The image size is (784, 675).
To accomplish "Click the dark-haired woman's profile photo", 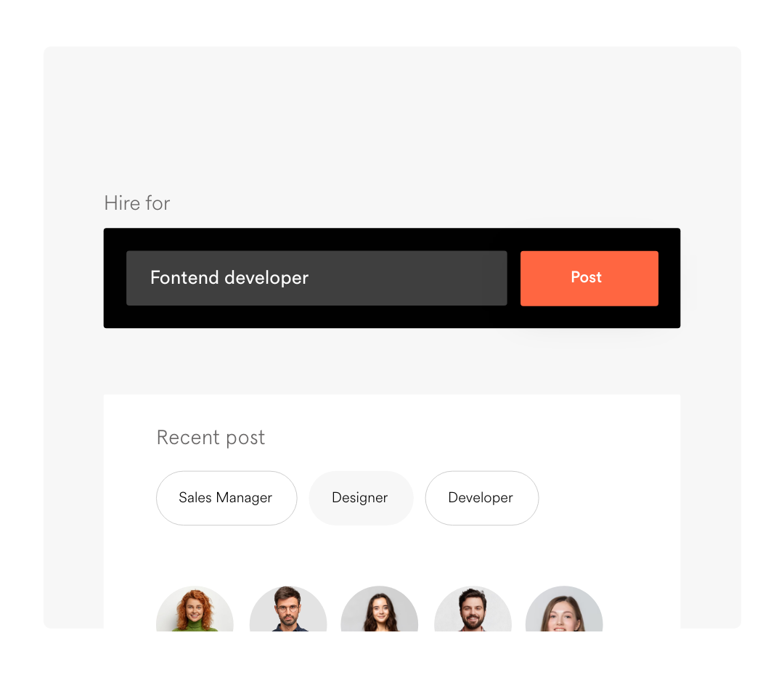I will 380,609.
